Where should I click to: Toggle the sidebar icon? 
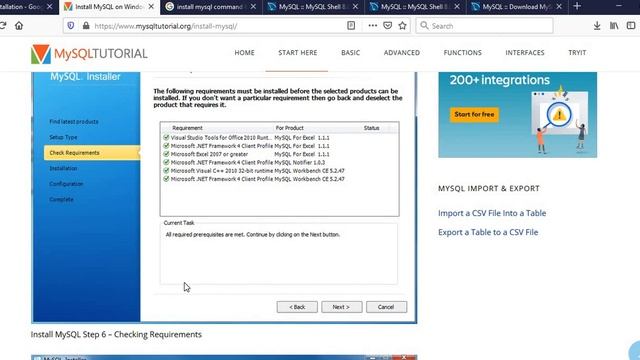click(x=631, y=26)
